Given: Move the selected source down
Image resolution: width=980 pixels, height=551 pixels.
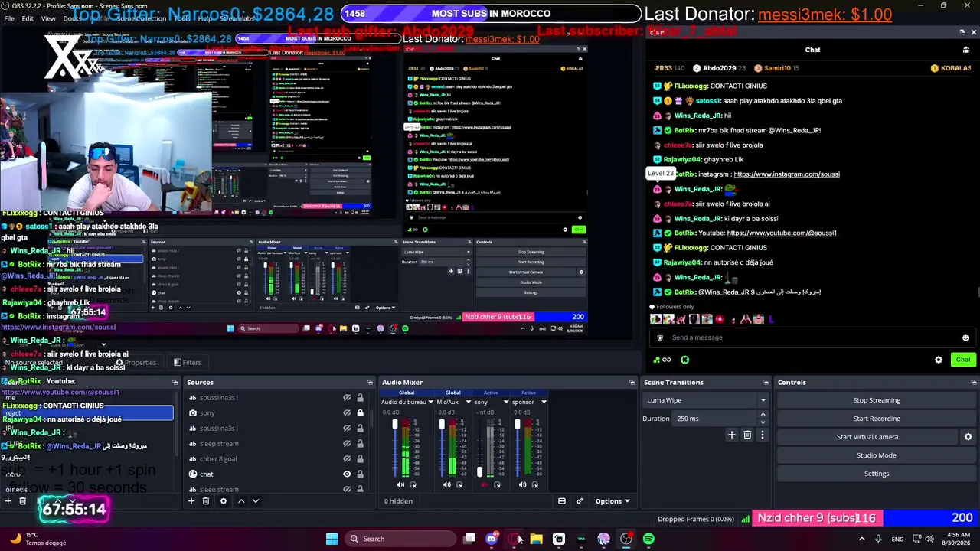Looking at the screenshot, I should (x=256, y=501).
